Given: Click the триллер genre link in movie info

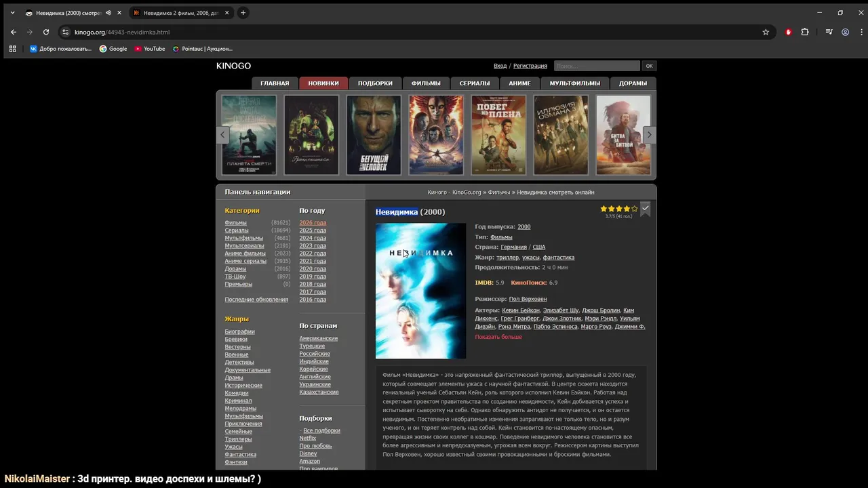Looking at the screenshot, I should 507,258.
